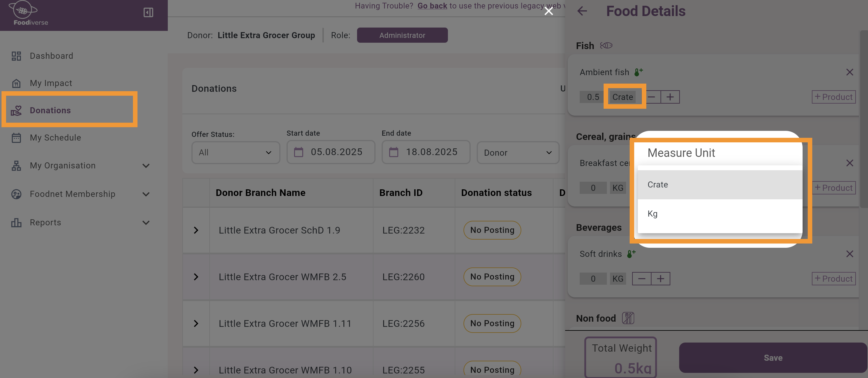Open the Start date calendar picker
Image resolution: width=868 pixels, height=378 pixels.
click(299, 152)
